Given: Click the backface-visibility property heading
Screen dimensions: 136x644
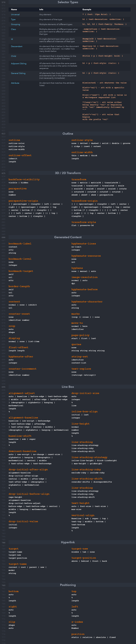Looking at the screenshot, I should click(24, 180).
